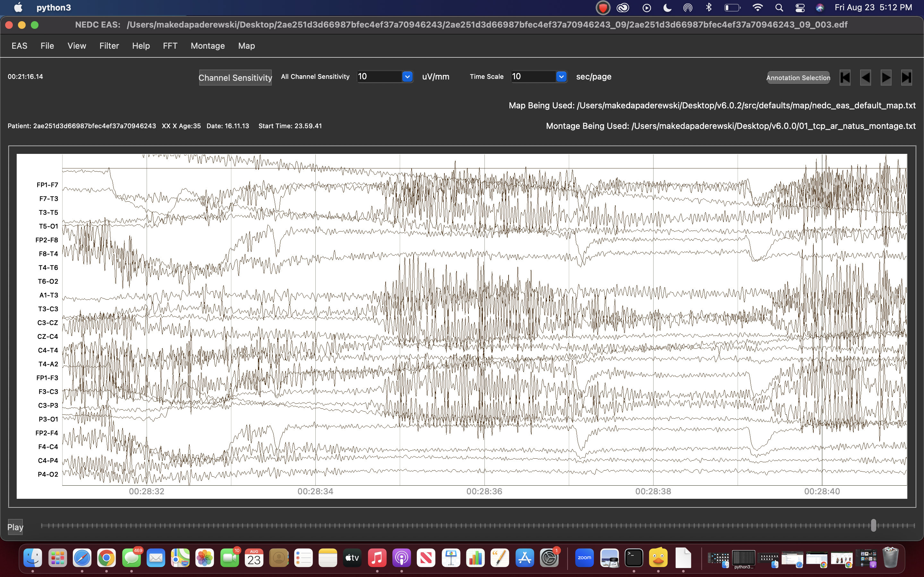Click Spotlight search icon in menu bar
924x577 pixels.
(779, 8)
